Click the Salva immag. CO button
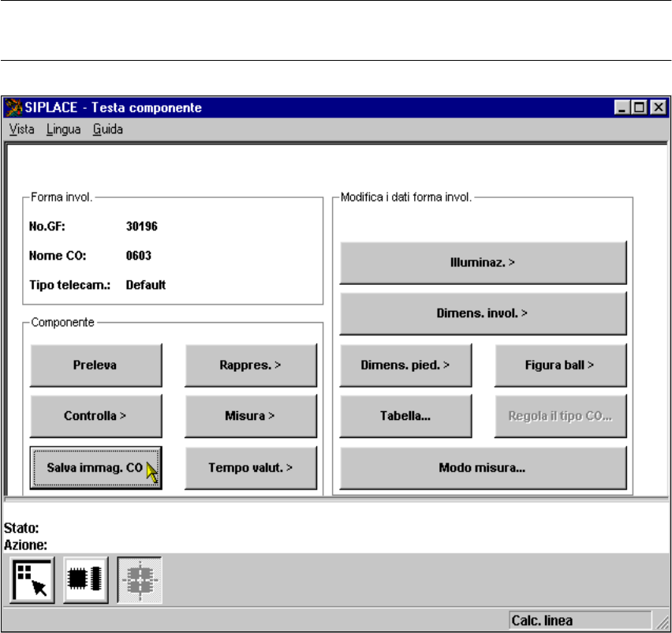 pos(96,468)
